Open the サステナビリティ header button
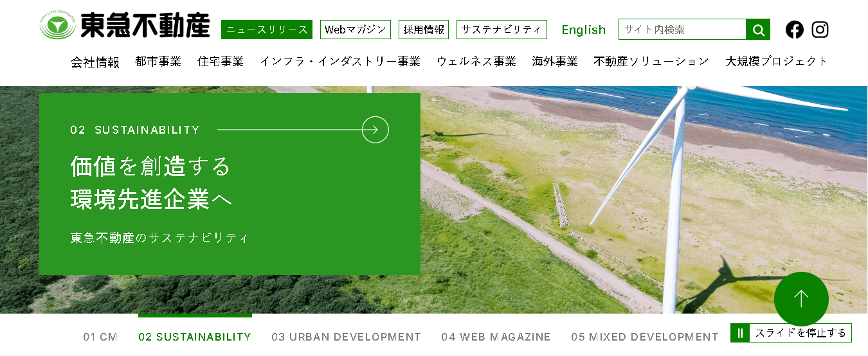This screenshot has width=868, height=356. tap(502, 30)
